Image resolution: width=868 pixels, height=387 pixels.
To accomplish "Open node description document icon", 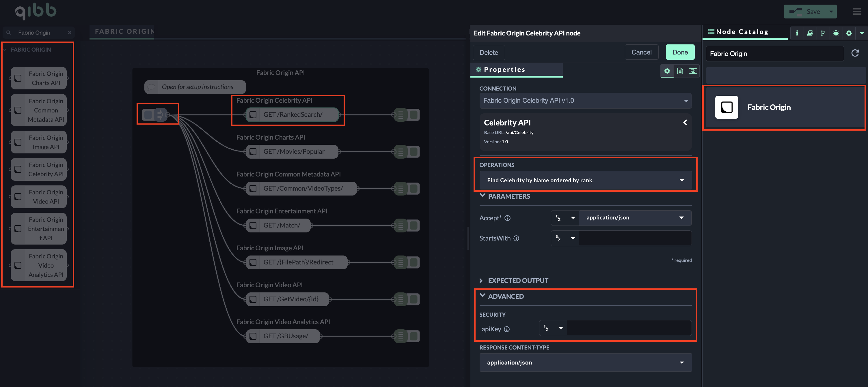I will click(680, 71).
